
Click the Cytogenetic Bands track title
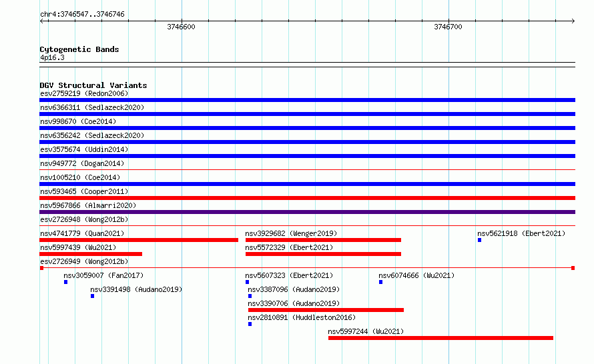coord(79,49)
